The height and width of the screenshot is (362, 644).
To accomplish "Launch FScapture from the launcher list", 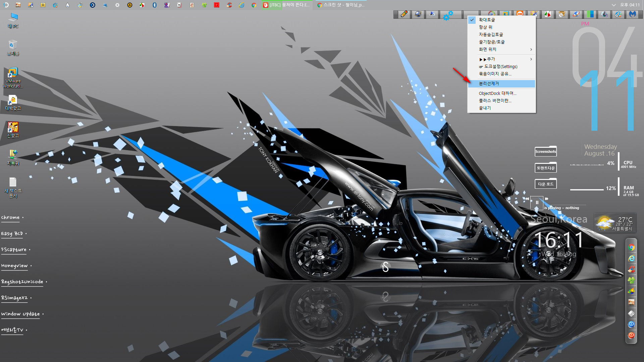I will pyautogui.click(x=14, y=250).
